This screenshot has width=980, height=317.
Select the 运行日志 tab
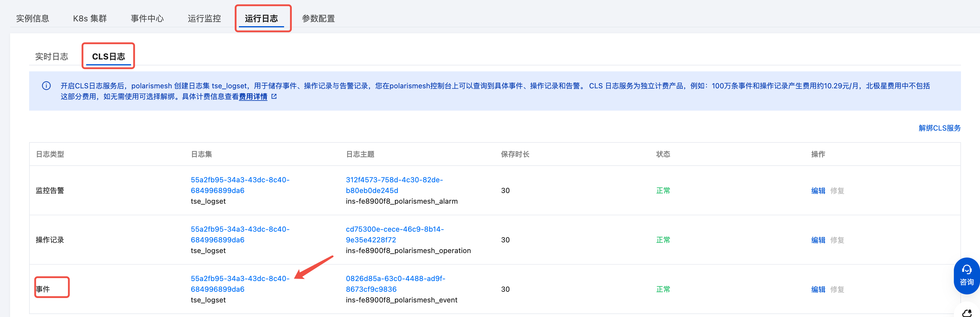click(x=261, y=18)
